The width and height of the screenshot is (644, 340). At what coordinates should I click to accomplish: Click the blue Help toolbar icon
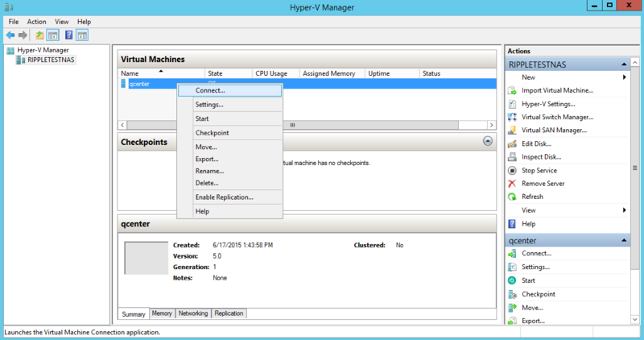[69, 35]
